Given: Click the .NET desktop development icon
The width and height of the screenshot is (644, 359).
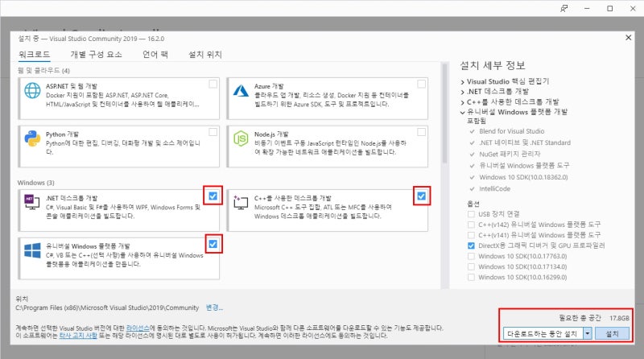Looking at the screenshot, I should pyautogui.click(x=32, y=202).
